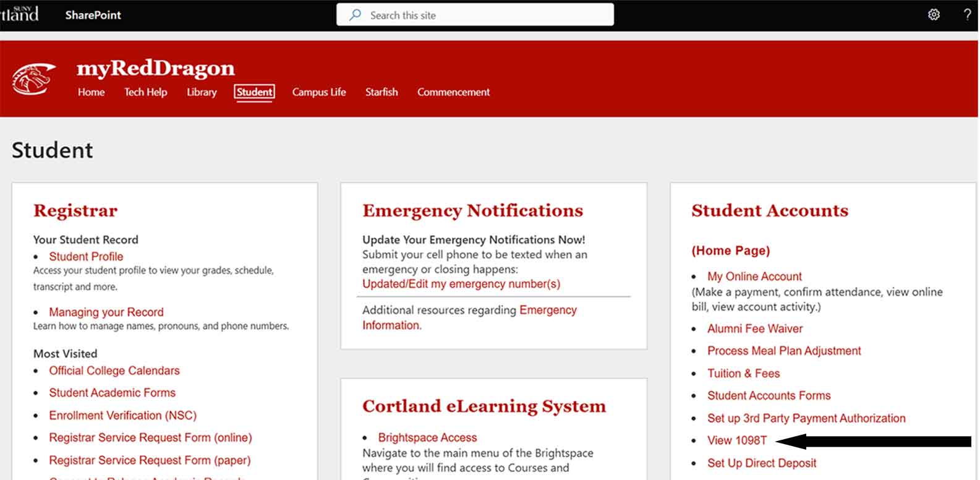Open the Library navigation tab
The width and height of the screenshot is (980, 480).
pos(202,92)
